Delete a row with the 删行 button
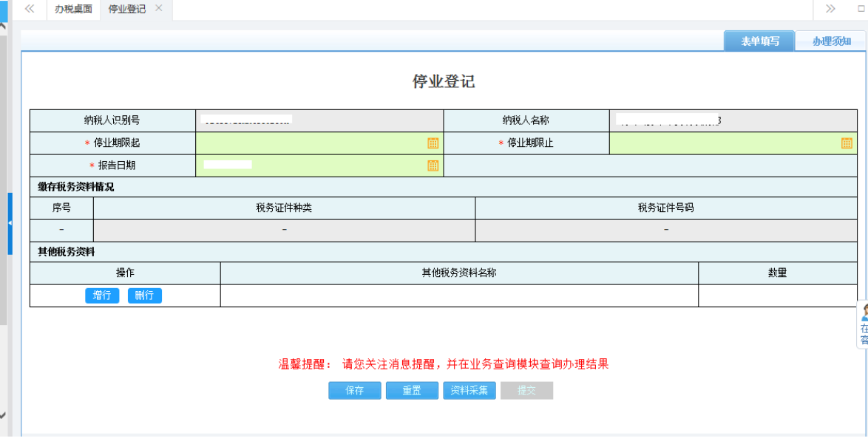 (145, 295)
